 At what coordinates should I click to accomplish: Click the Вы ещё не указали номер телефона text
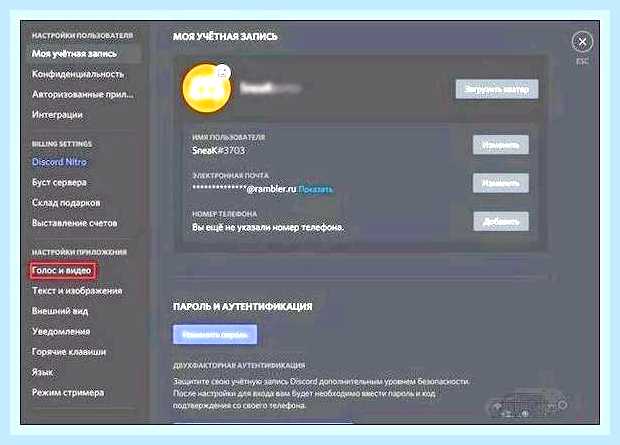click(268, 227)
